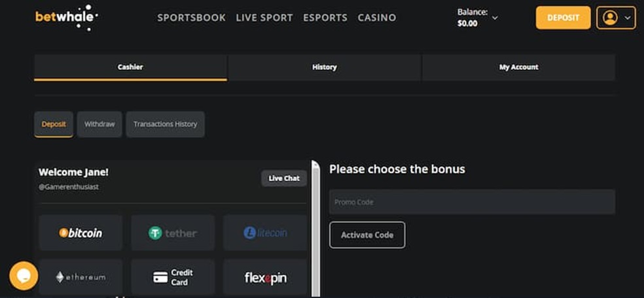The image size is (644, 298).
Task: Open the Transactions History sub-tab
Action: click(165, 124)
